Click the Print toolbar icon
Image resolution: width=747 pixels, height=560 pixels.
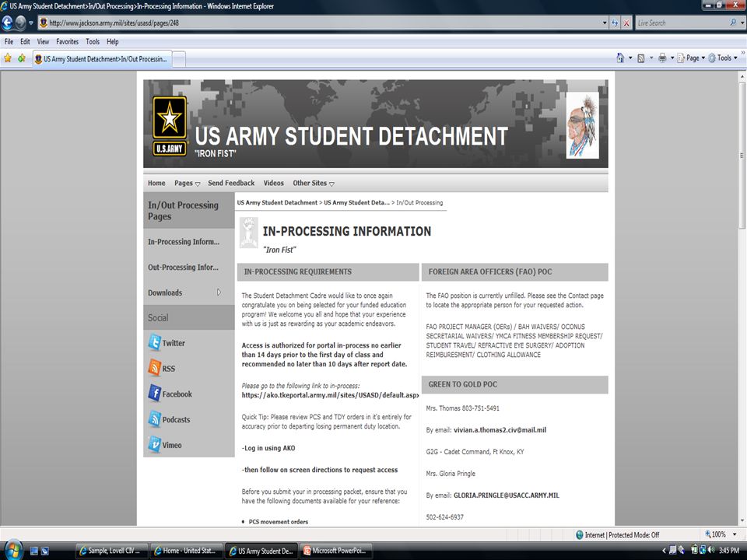coord(662,58)
